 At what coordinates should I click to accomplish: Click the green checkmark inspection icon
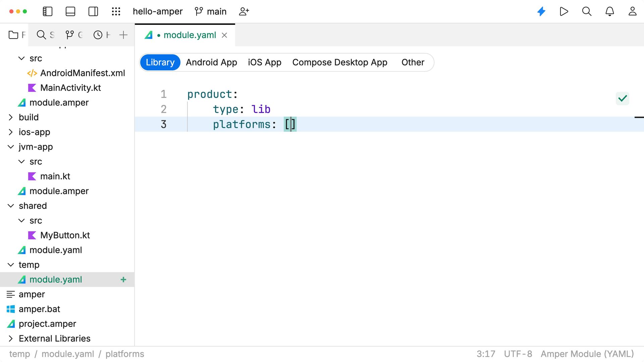pyautogui.click(x=623, y=99)
